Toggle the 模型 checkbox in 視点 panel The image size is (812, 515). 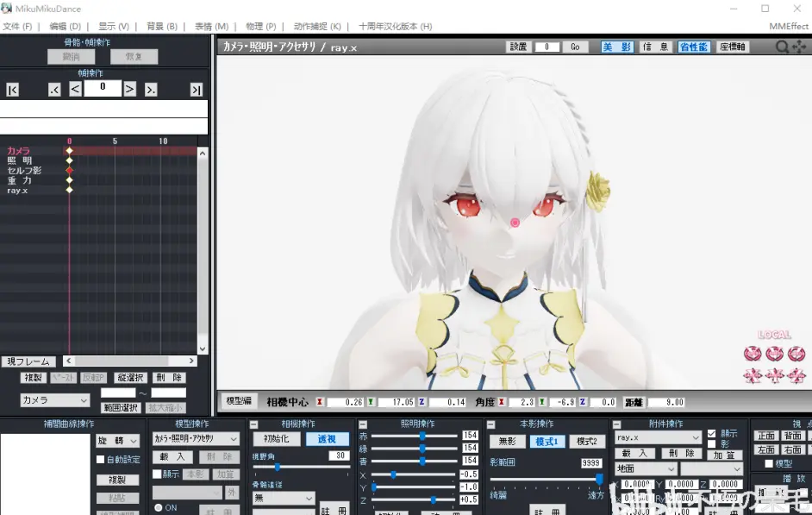point(769,464)
